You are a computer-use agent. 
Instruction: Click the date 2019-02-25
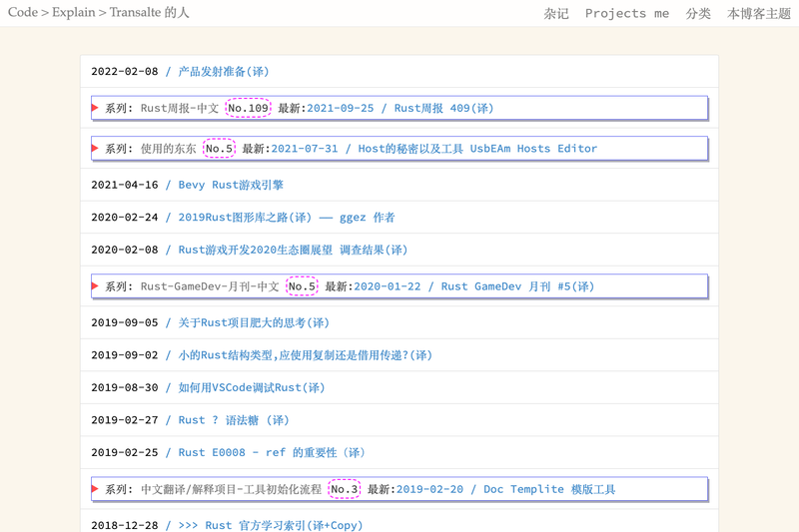click(x=124, y=452)
